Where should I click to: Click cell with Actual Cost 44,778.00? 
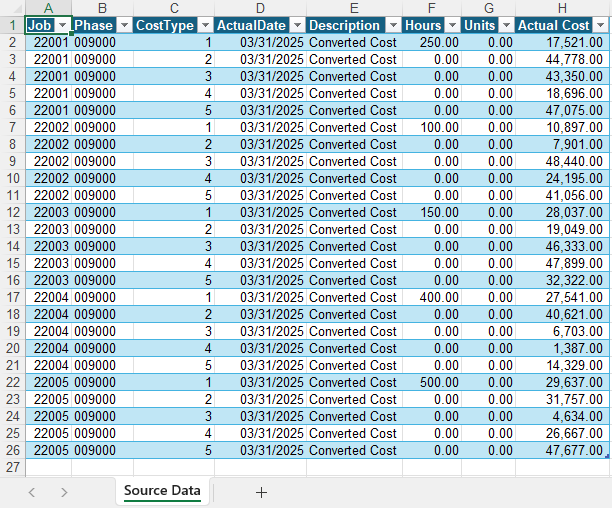(x=562, y=59)
